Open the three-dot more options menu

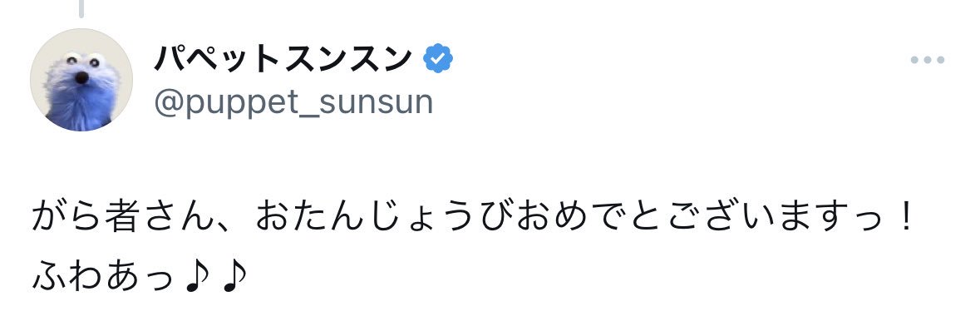(927, 61)
